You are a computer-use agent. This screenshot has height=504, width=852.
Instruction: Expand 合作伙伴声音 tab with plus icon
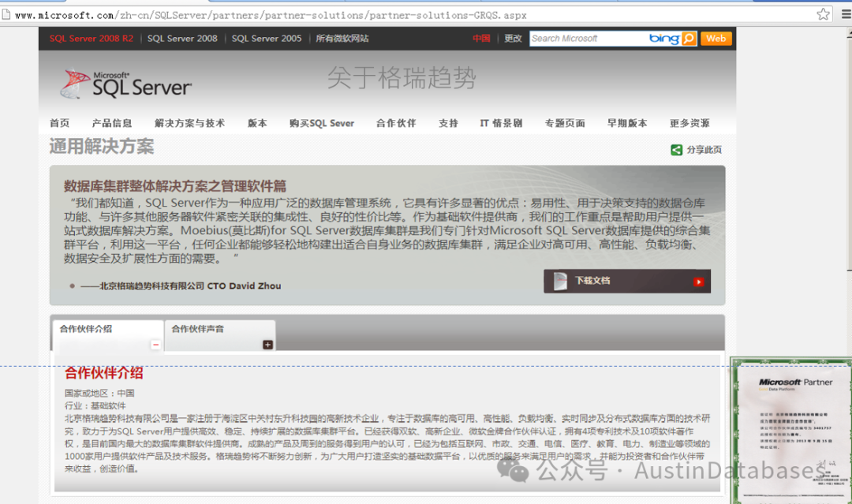pos(267,345)
